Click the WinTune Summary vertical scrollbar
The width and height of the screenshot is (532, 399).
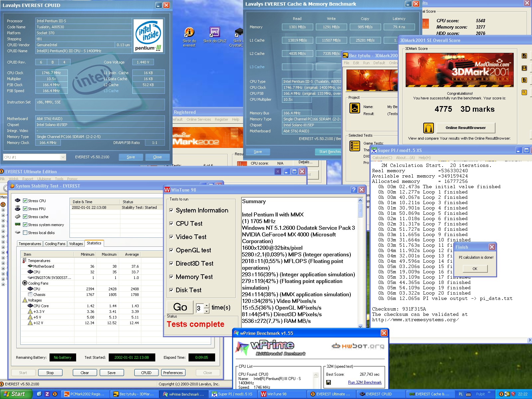click(360, 263)
